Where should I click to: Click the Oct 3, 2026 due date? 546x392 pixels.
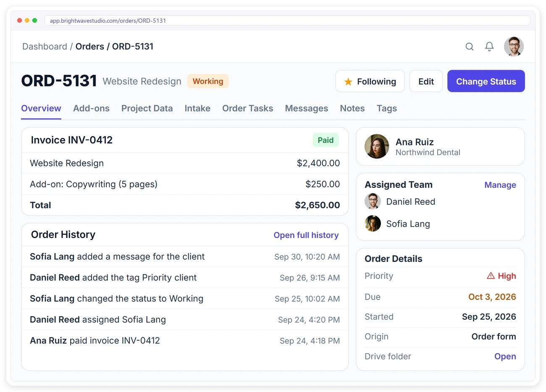(x=492, y=297)
